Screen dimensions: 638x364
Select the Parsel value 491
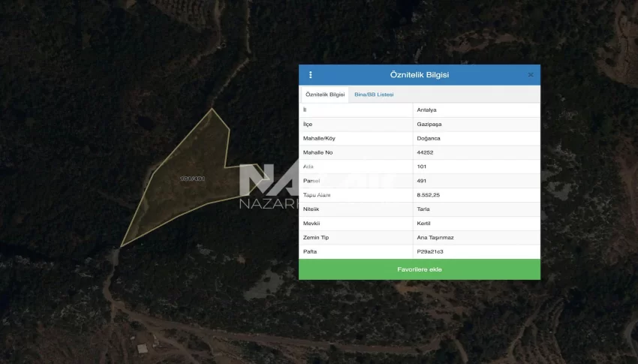477,181
